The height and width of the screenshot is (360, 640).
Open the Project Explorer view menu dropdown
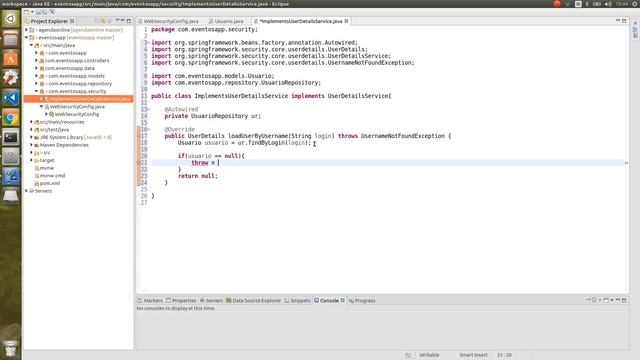(118, 21)
